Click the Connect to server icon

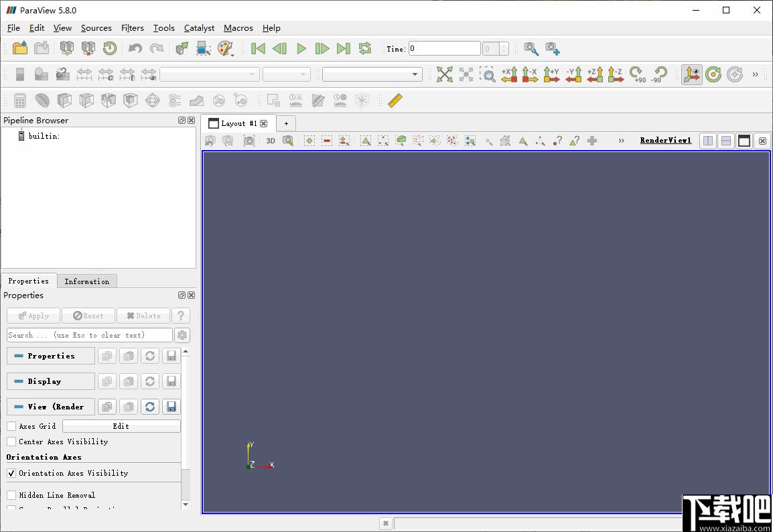coord(67,48)
